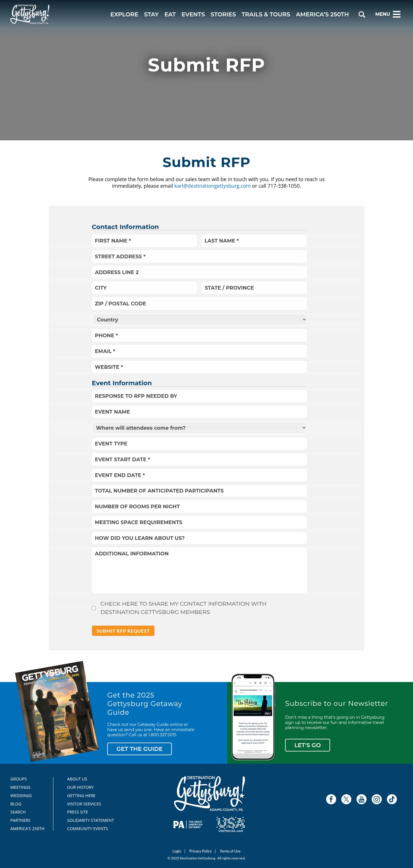Click the Destination Gettysburg header logo
Image resolution: width=413 pixels, height=868 pixels.
coord(30,14)
